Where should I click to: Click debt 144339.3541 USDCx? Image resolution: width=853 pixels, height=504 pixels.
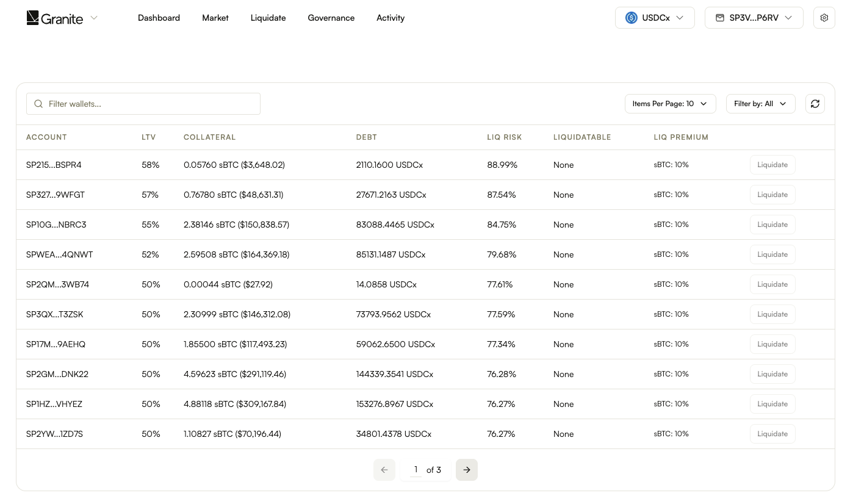pos(395,374)
